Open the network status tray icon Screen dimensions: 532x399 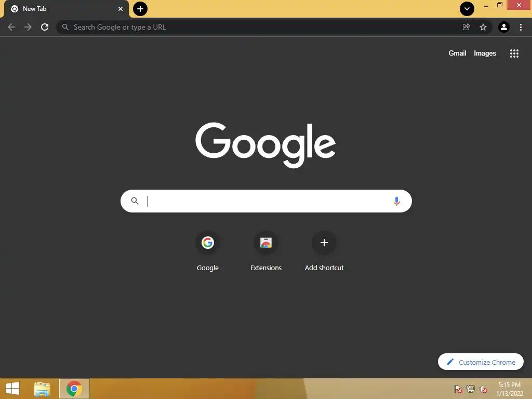click(471, 389)
